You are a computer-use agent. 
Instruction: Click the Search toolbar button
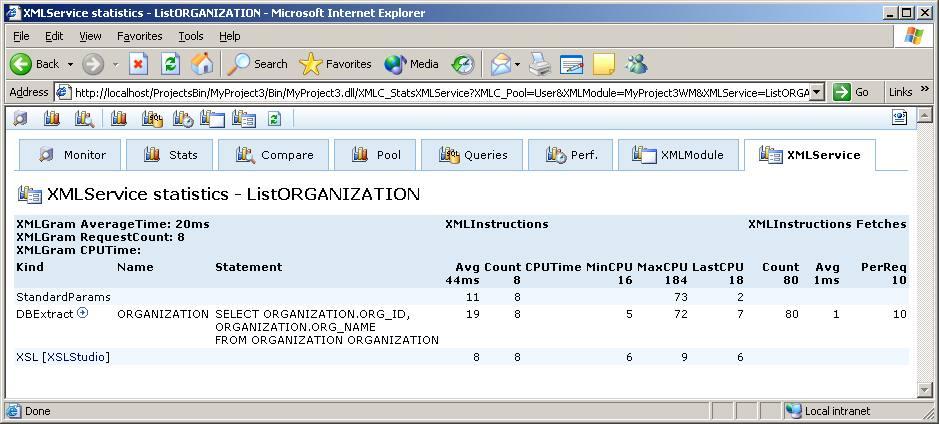(x=258, y=64)
